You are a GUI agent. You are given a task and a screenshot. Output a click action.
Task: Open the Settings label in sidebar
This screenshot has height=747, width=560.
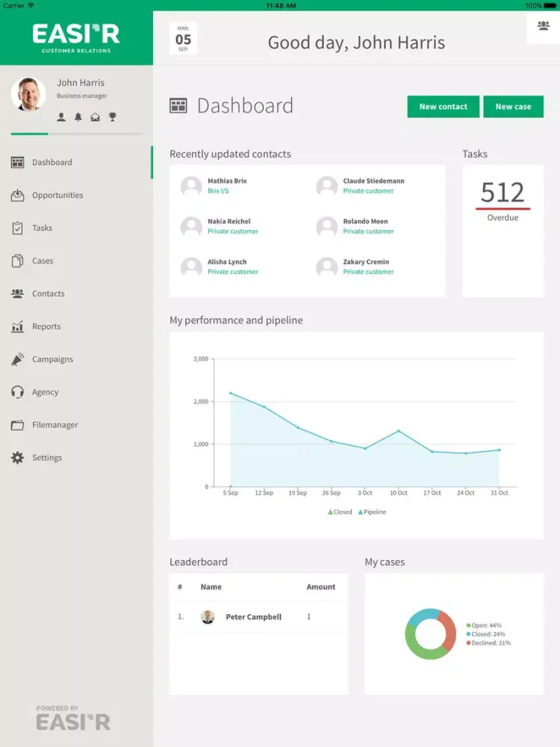47,458
